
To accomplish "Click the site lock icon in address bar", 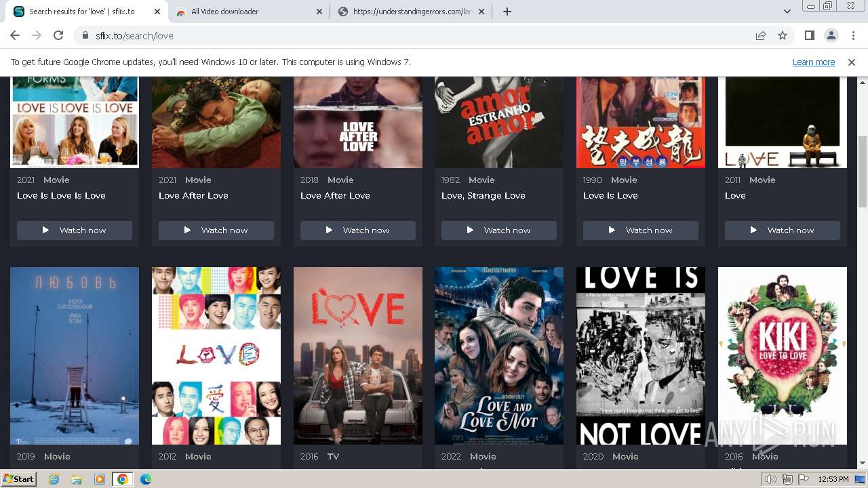I will (x=85, y=36).
